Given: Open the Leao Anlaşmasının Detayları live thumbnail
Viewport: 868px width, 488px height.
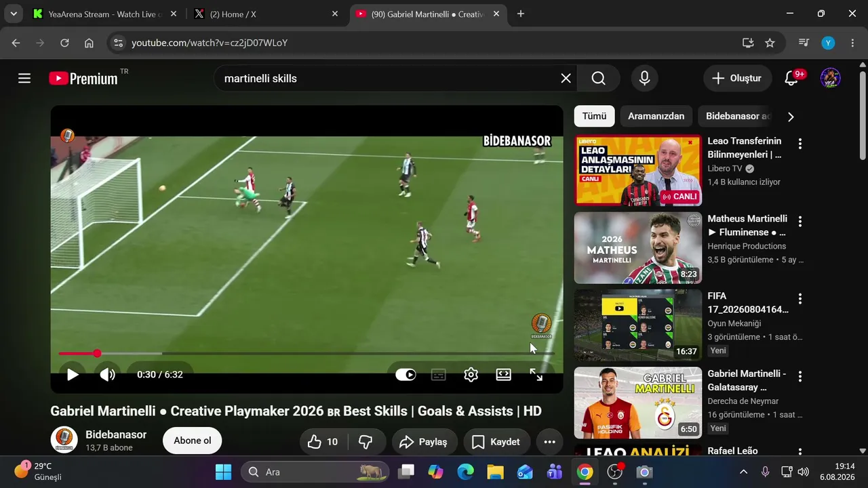Looking at the screenshot, I should [x=638, y=171].
